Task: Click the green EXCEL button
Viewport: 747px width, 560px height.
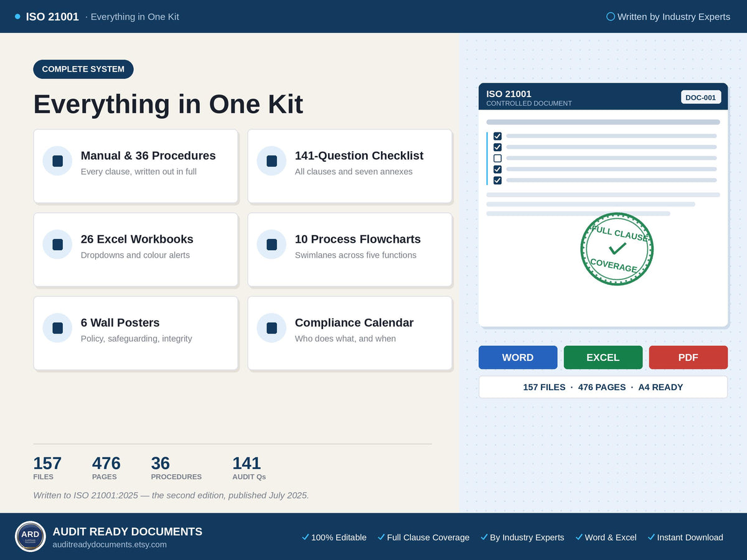Action: tap(603, 357)
